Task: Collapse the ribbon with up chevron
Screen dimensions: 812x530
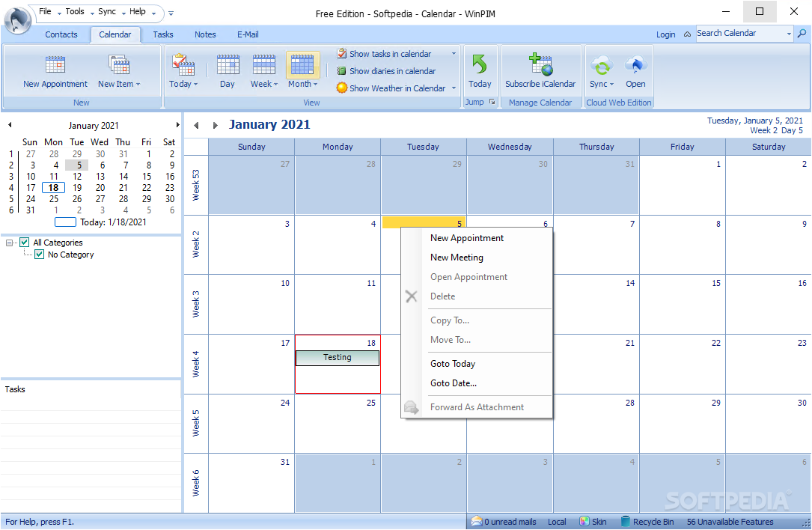Action: pyautogui.click(x=687, y=34)
